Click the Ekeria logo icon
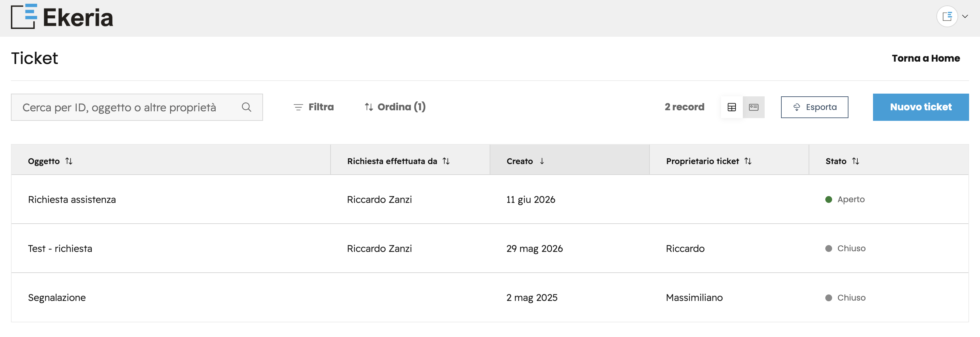 (x=24, y=16)
